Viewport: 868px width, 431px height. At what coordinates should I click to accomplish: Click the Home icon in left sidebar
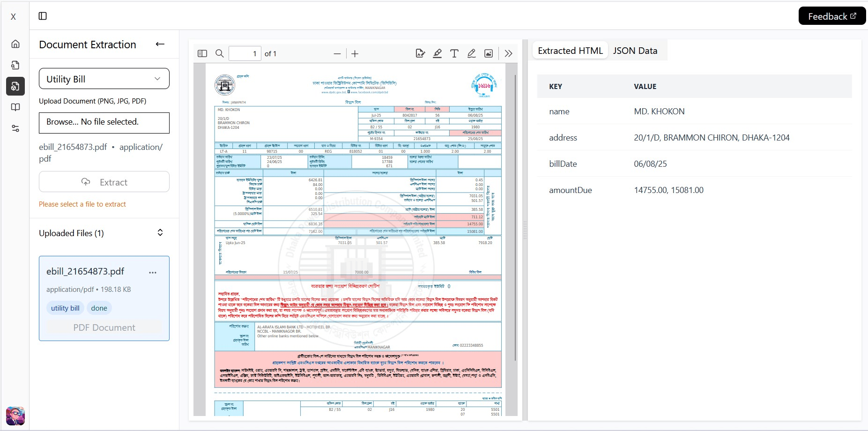click(x=15, y=44)
